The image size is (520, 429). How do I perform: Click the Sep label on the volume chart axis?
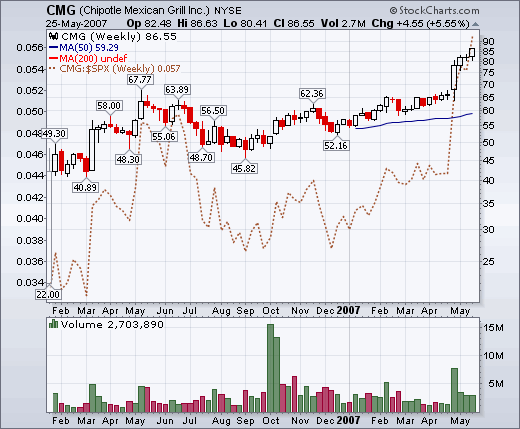tap(245, 421)
